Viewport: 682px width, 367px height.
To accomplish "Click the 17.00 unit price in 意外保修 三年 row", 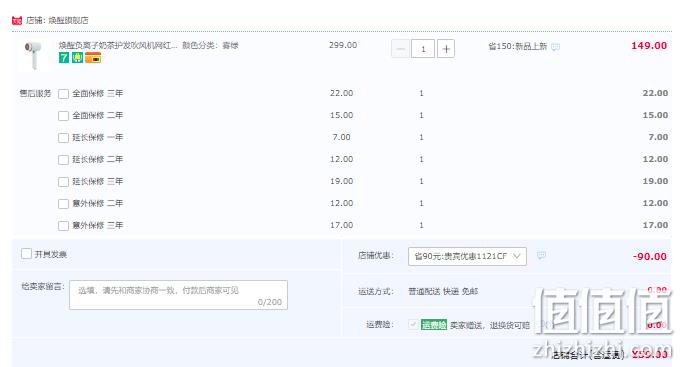I will 341,225.
